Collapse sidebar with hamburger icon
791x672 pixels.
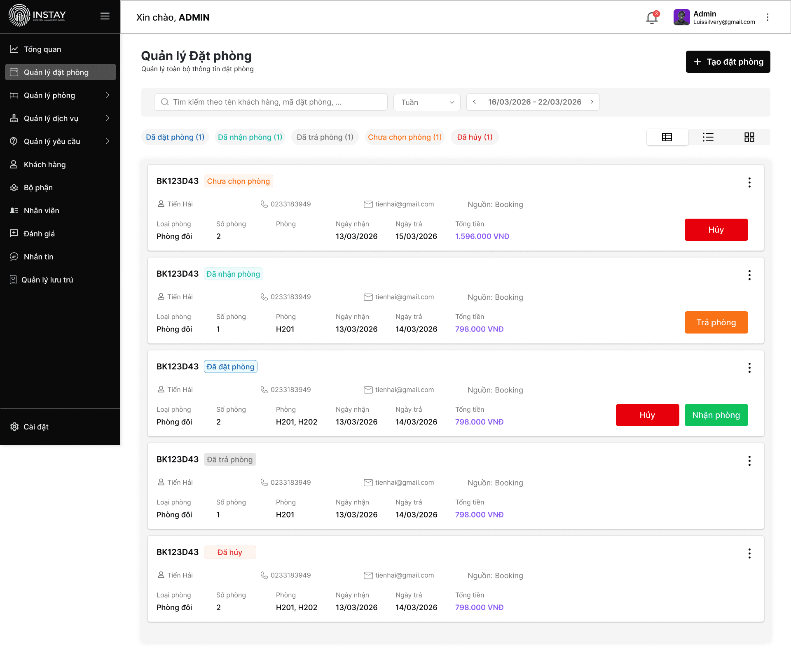coord(105,16)
